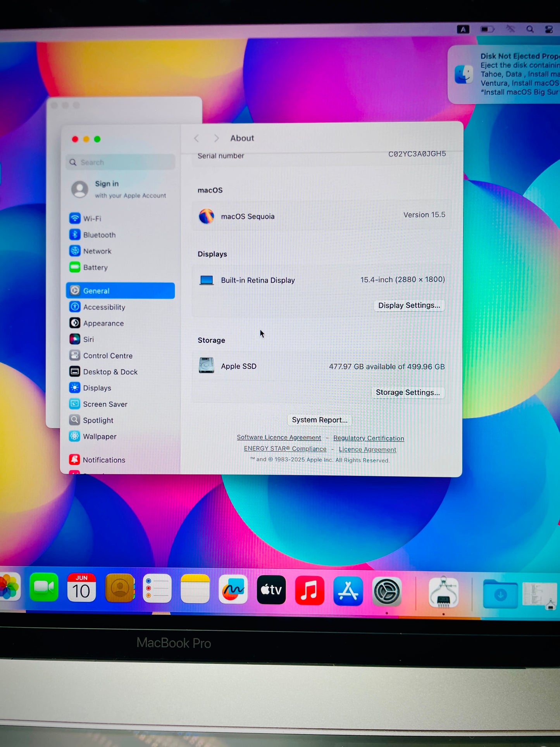Click the serial number C02YC3A0JGH5
The width and height of the screenshot is (560, 747).
[x=417, y=154]
